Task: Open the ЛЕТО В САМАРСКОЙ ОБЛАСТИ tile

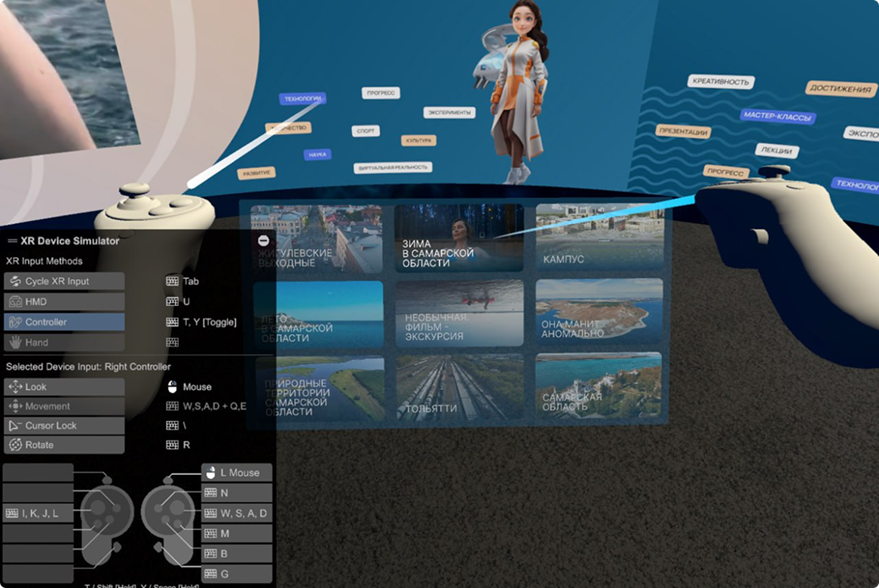Action: [x=318, y=314]
